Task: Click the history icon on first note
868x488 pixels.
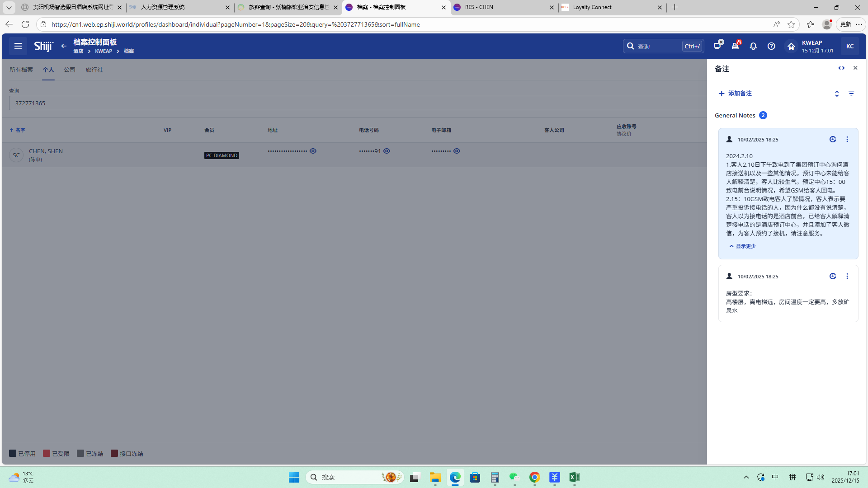Action: coord(833,139)
